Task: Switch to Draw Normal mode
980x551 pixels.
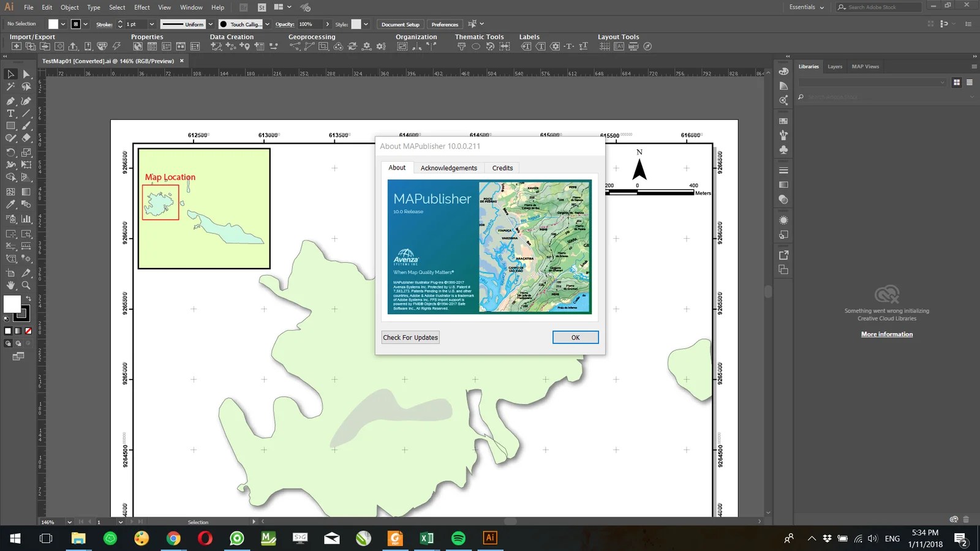Action: [x=8, y=343]
